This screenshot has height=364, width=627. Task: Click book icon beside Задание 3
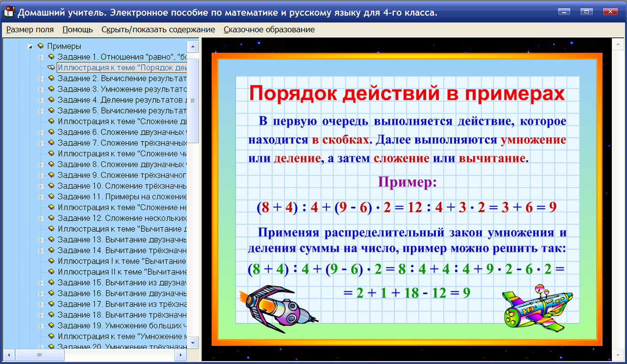(x=51, y=89)
